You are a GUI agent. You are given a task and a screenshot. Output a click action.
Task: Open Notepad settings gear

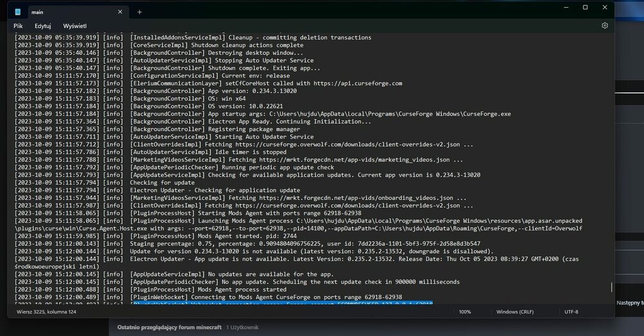click(x=605, y=26)
